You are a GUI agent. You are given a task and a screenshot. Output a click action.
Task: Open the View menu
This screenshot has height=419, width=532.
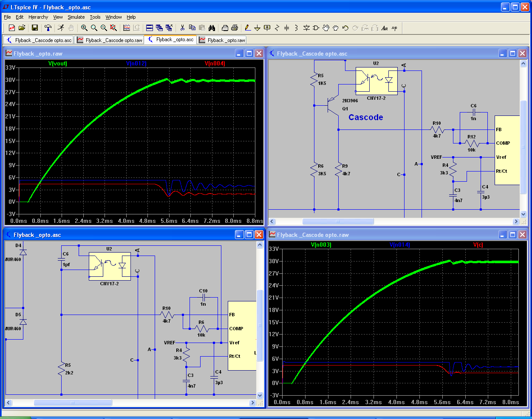58,17
